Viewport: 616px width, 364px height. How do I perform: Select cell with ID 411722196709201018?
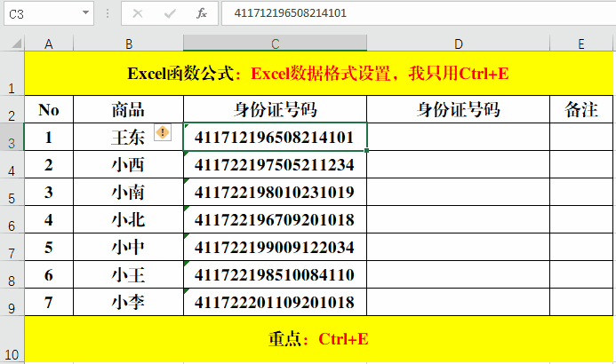pos(275,219)
